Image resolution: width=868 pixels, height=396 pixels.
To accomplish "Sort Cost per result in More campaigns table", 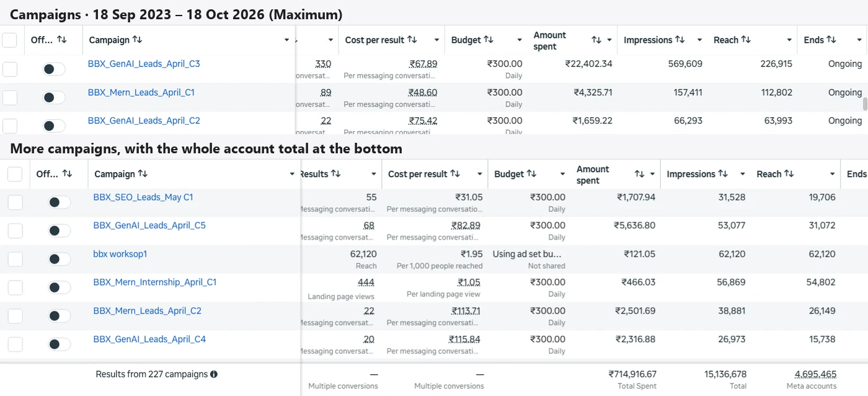I will [455, 174].
